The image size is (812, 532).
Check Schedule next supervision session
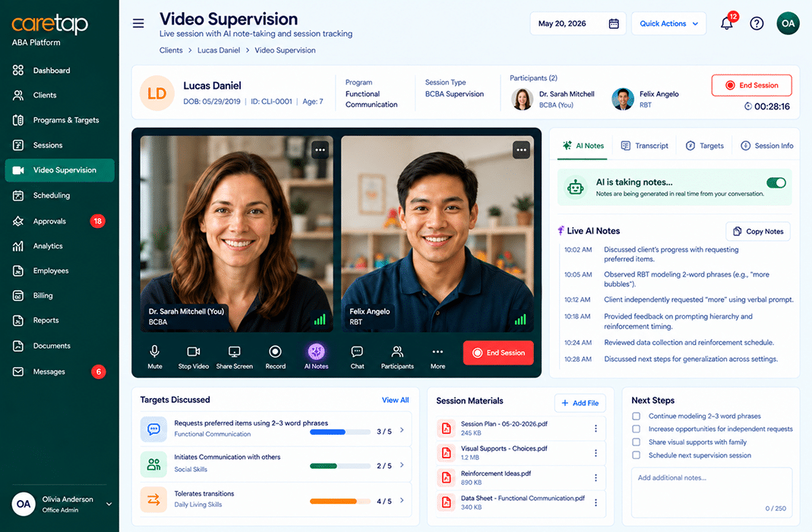[x=637, y=454]
